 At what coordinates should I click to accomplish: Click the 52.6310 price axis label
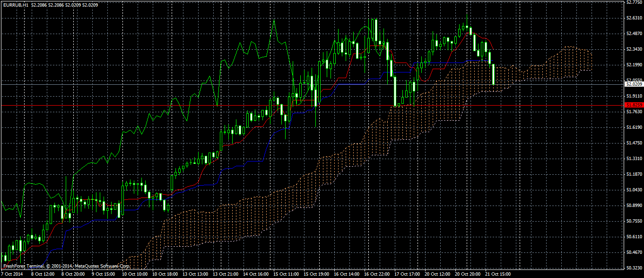[634, 18]
